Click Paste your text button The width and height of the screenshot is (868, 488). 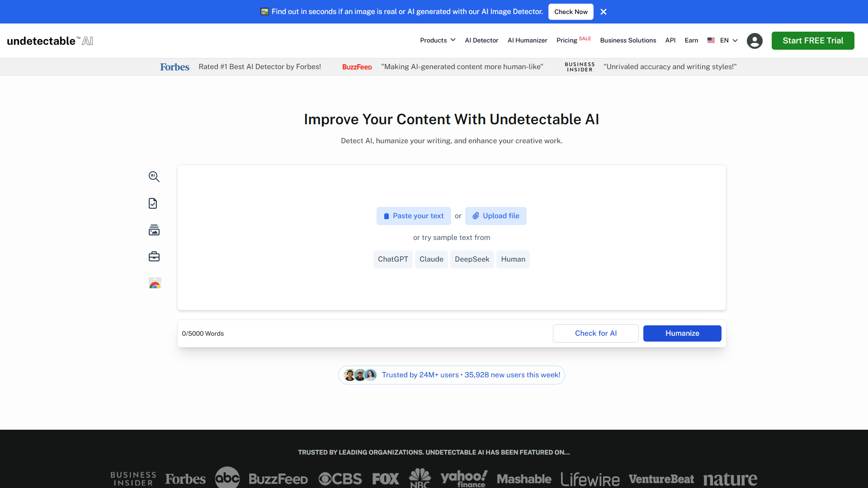(x=414, y=216)
